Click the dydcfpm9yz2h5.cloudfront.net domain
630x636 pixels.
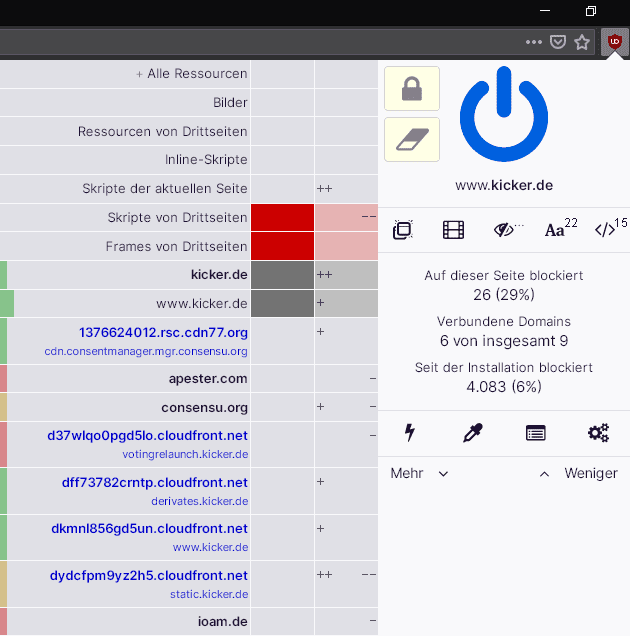click(x=148, y=576)
